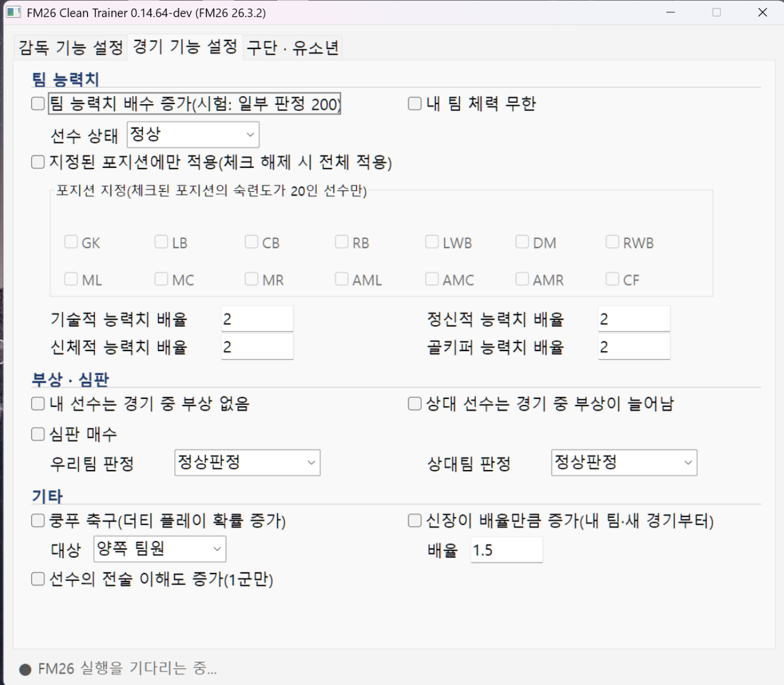Switch to the 감독 기능 설정 tab
The height and width of the screenshot is (685, 784).
point(71,47)
